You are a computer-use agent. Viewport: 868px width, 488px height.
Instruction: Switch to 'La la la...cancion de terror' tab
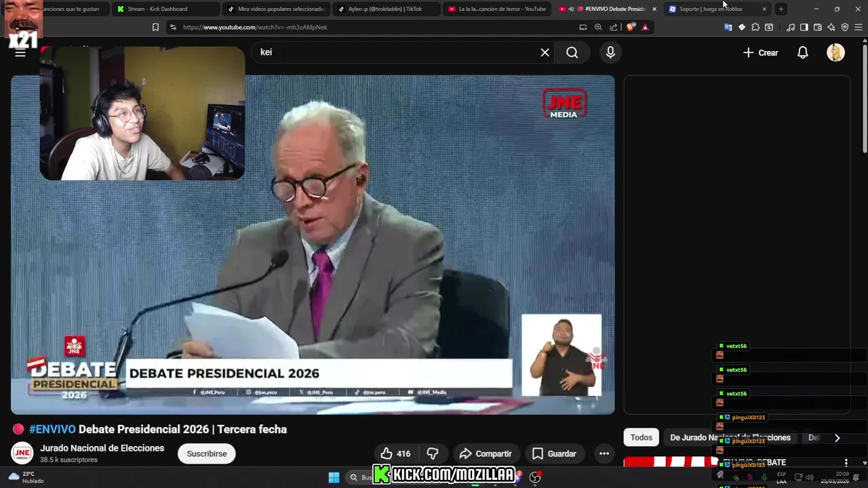point(497,9)
